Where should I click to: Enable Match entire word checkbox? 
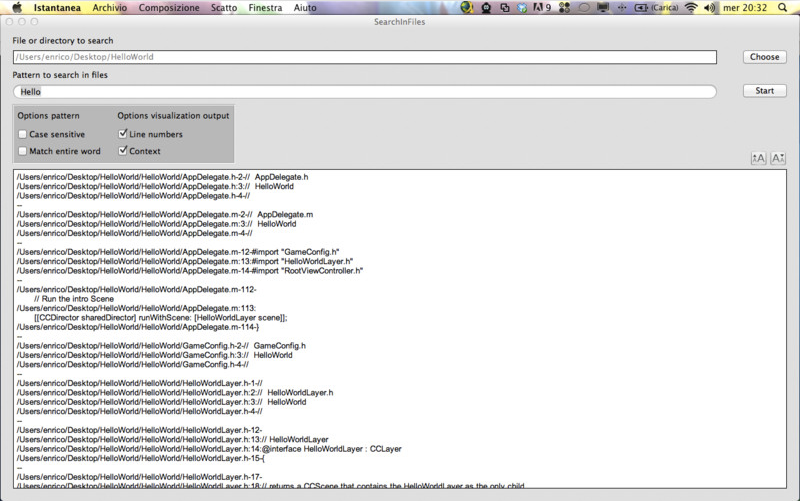[x=23, y=151]
